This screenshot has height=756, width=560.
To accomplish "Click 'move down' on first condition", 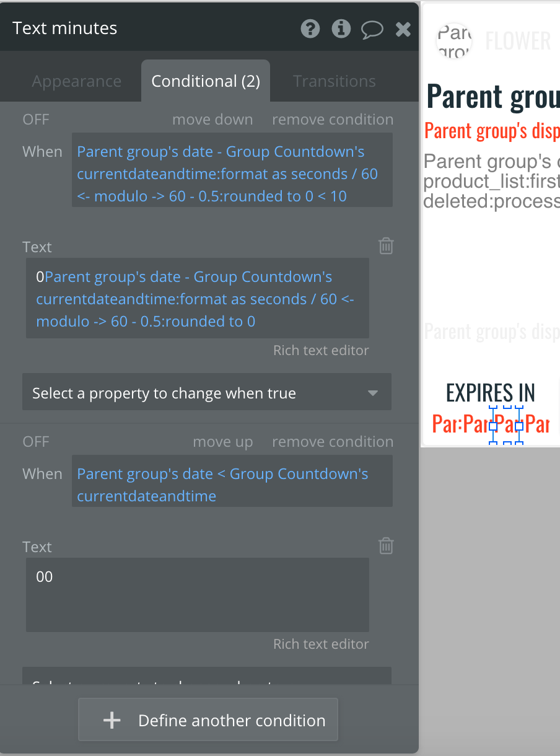I will click(x=212, y=120).
